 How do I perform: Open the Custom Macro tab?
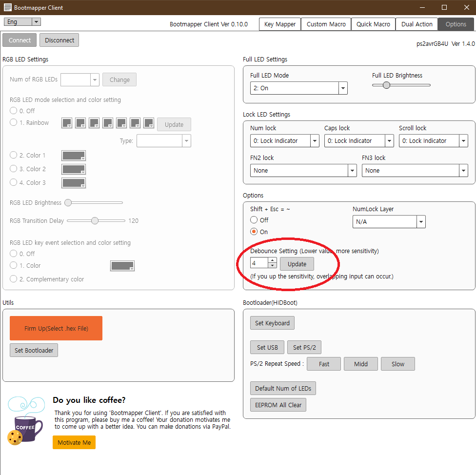pos(326,24)
